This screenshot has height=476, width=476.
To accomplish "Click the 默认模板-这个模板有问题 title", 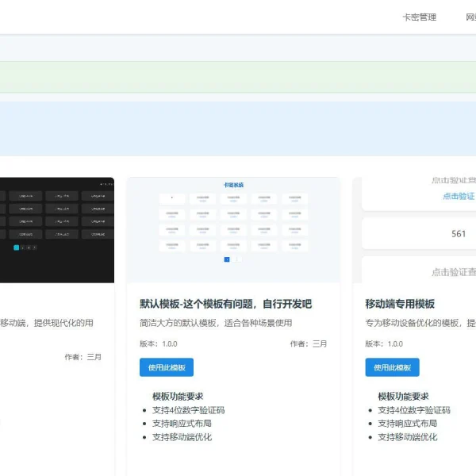I will tap(225, 304).
